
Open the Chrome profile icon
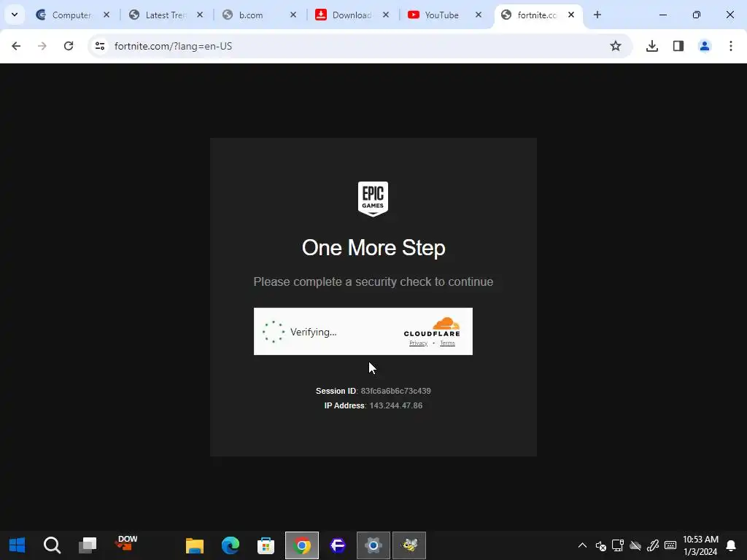point(705,46)
